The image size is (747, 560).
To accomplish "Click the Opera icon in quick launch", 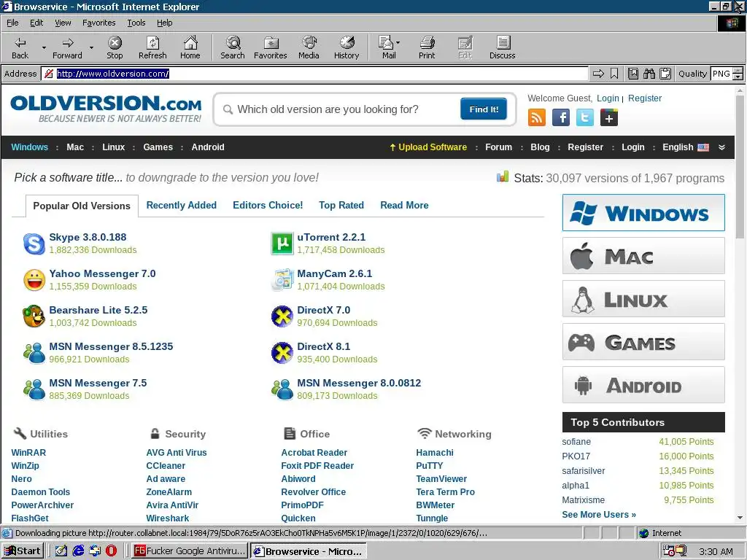I will click(x=111, y=551).
